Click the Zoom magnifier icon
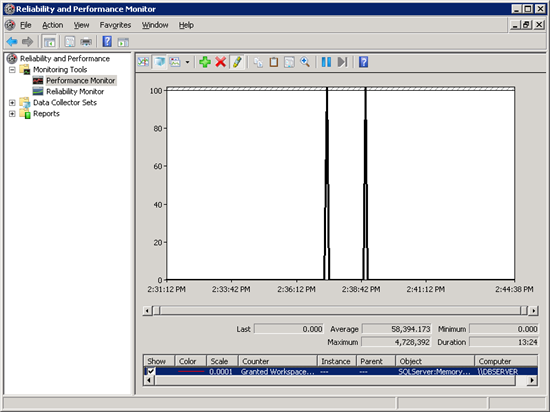Viewport: 550px width, 412px height. (x=305, y=62)
